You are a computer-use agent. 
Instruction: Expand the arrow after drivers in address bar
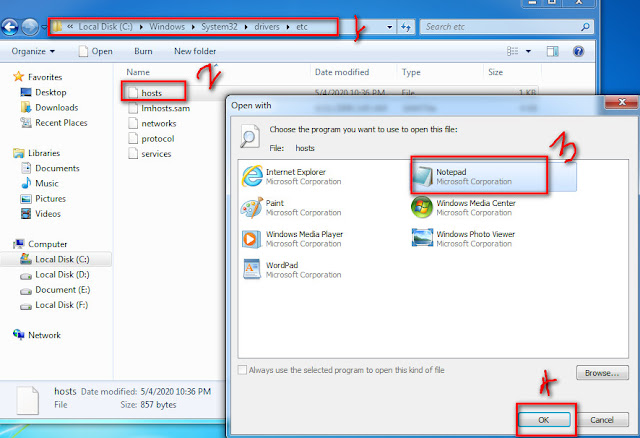tap(288, 27)
